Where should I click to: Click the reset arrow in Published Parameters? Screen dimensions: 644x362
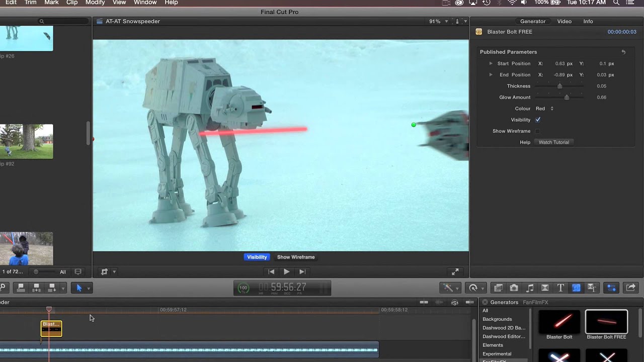[623, 52]
